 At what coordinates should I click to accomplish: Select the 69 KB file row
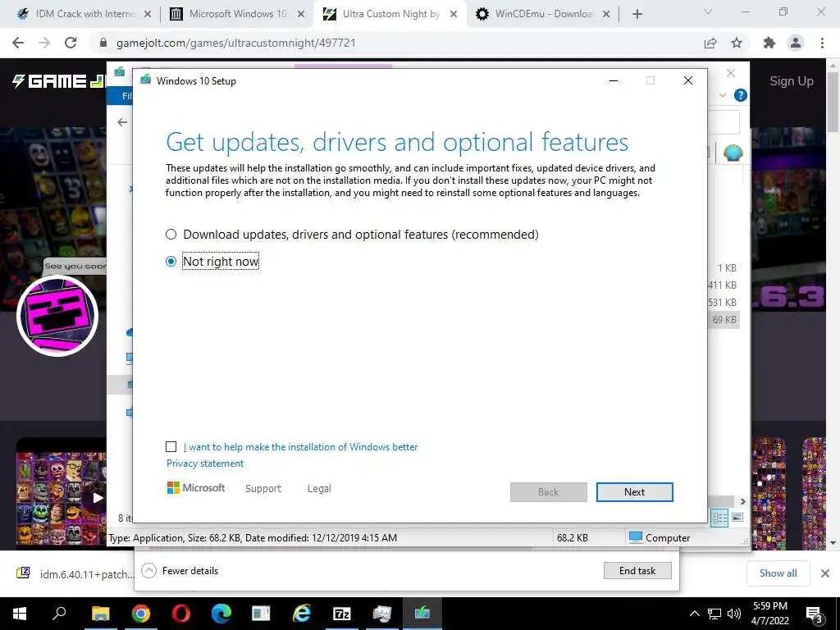[724, 320]
